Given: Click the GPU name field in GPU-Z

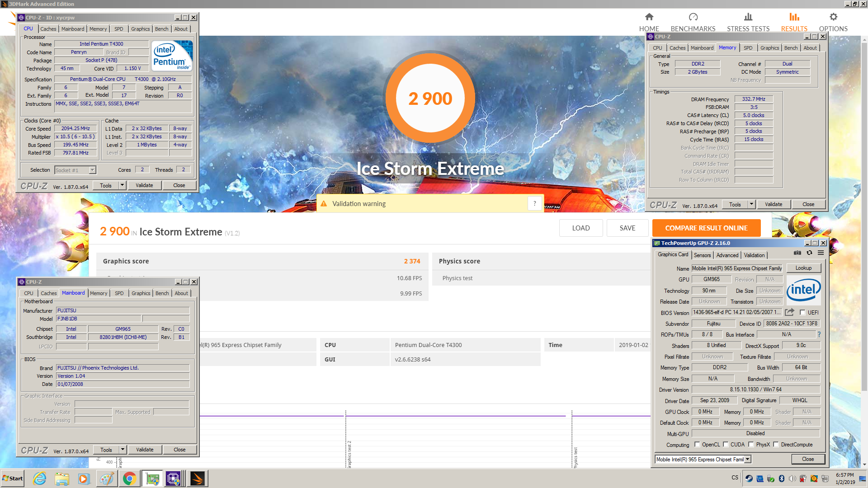Looking at the screenshot, I should [x=737, y=268].
